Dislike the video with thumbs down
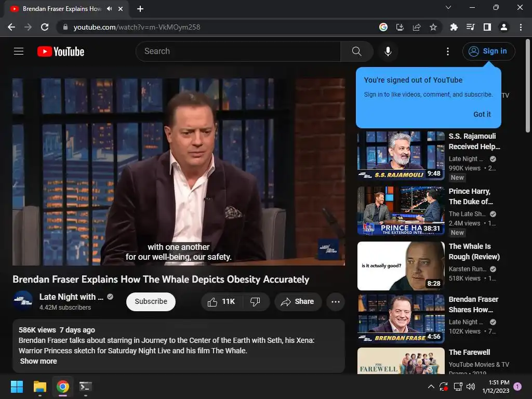532x399 pixels. (255, 302)
